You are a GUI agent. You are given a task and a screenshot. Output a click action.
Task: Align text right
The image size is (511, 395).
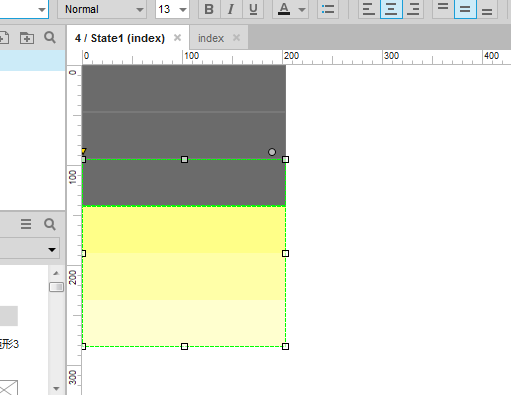[x=413, y=9]
